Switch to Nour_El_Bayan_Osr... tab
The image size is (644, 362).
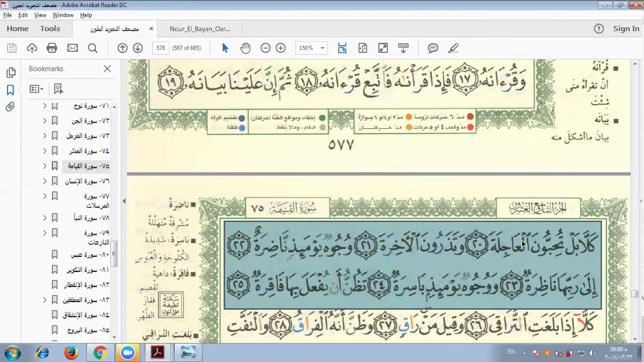pos(200,29)
